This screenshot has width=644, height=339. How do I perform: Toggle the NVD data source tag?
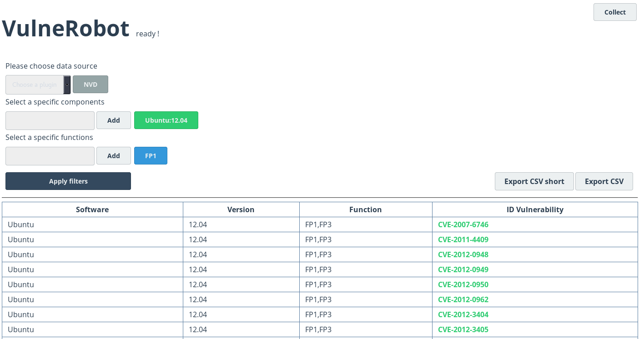91,85
